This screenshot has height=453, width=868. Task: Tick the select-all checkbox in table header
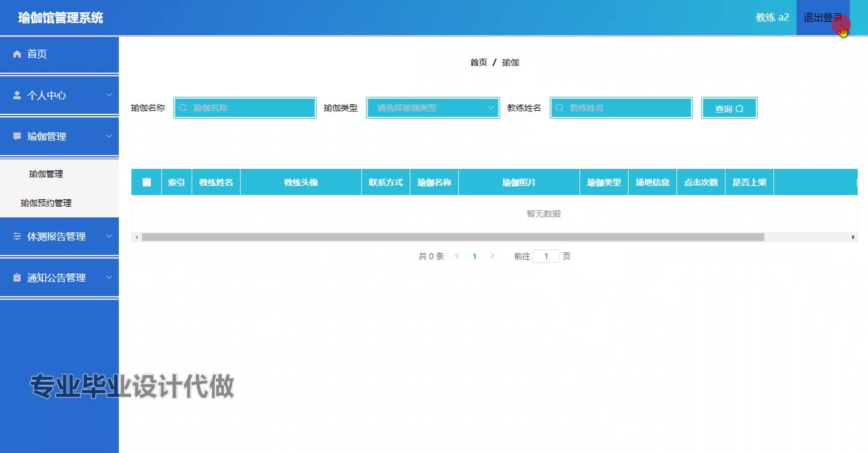(146, 182)
